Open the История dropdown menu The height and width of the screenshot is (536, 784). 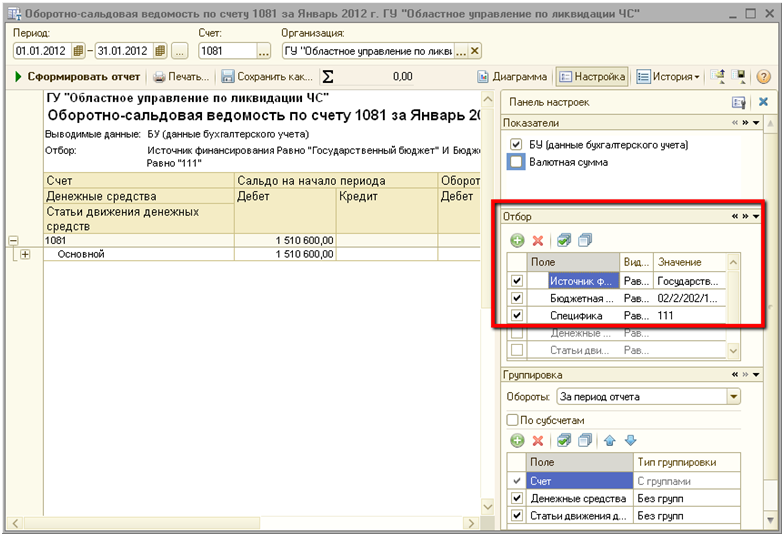tap(668, 77)
